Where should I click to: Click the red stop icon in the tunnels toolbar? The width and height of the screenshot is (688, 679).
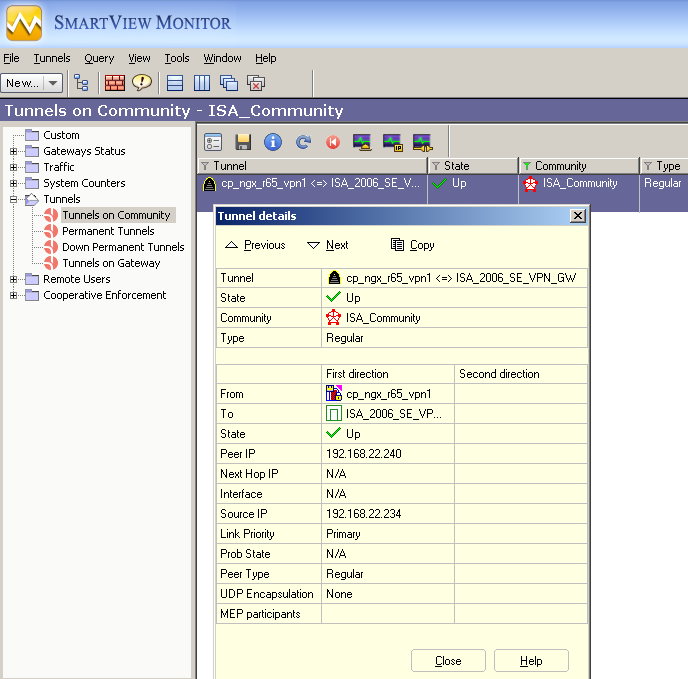332,143
